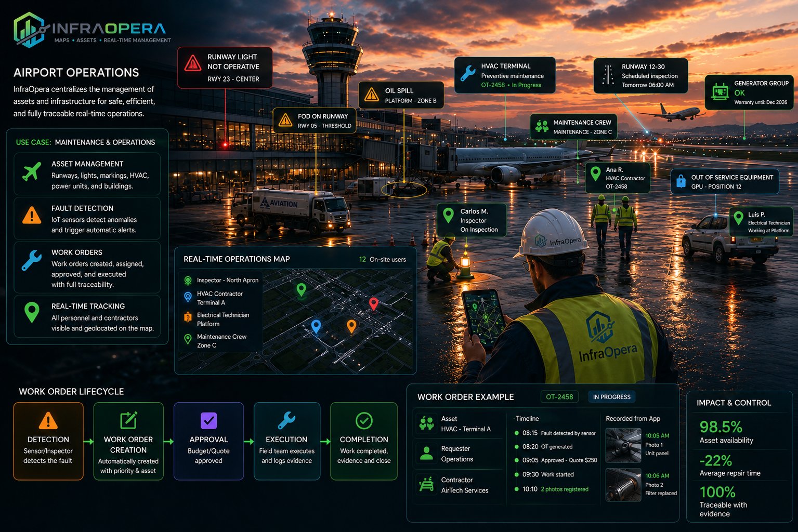This screenshot has height=532, width=798.
Task: Click the purple Approval checkbox icon
Action: click(208, 420)
